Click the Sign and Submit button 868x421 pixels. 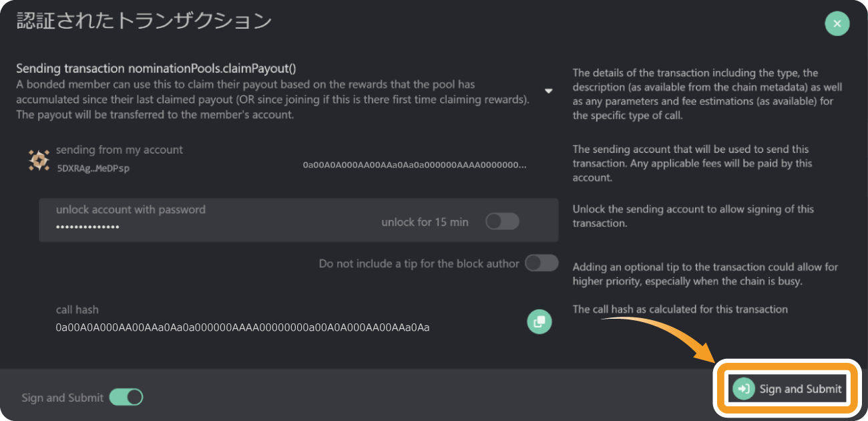click(789, 389)
